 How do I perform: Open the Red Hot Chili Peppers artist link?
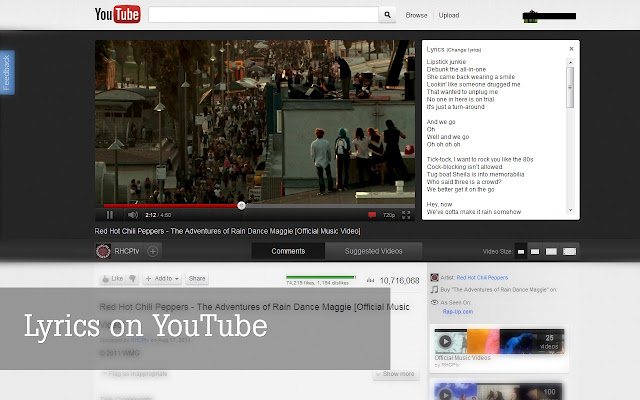482,278
